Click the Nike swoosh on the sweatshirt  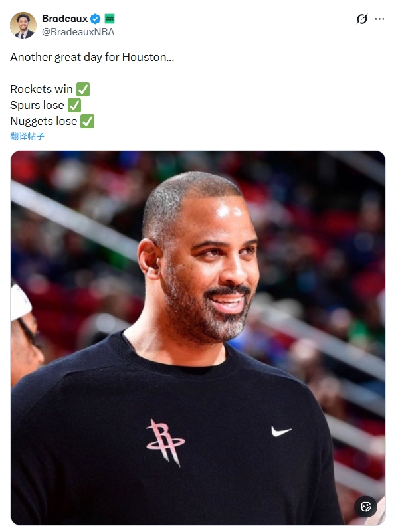[x=281, y=431]
